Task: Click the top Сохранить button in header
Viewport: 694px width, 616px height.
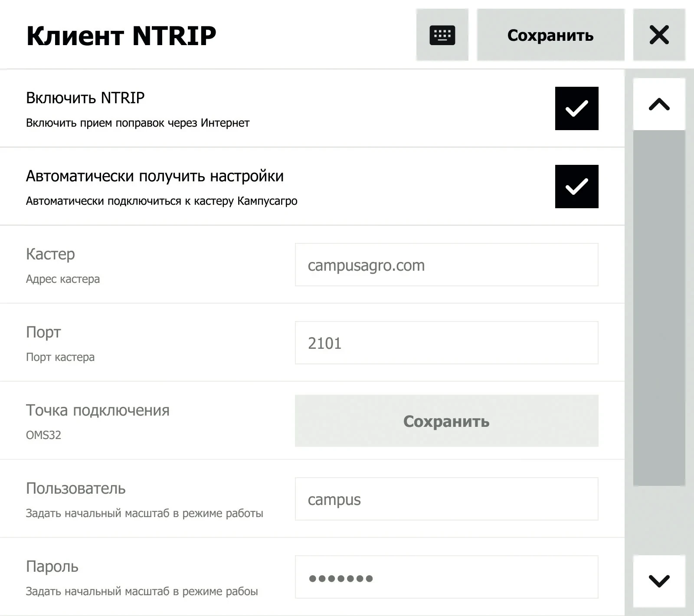Action: coord(550,35)
